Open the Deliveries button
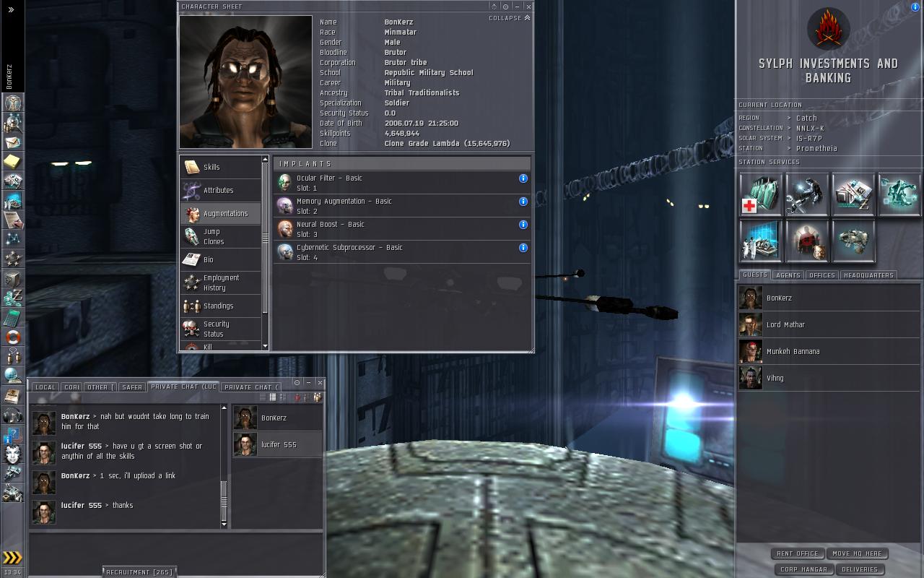The width and height of the screenshot is (924, 578). tap(860, 569)
